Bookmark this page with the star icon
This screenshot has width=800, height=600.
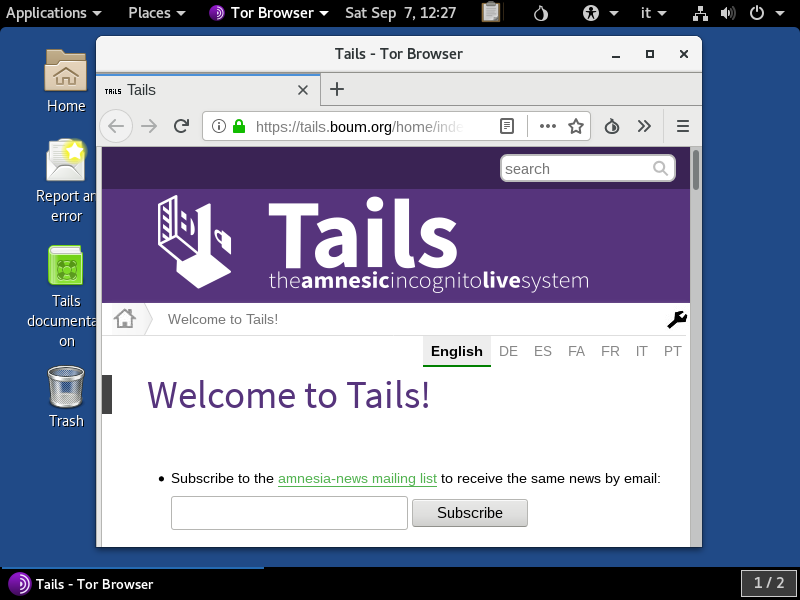tap(576, 126)
